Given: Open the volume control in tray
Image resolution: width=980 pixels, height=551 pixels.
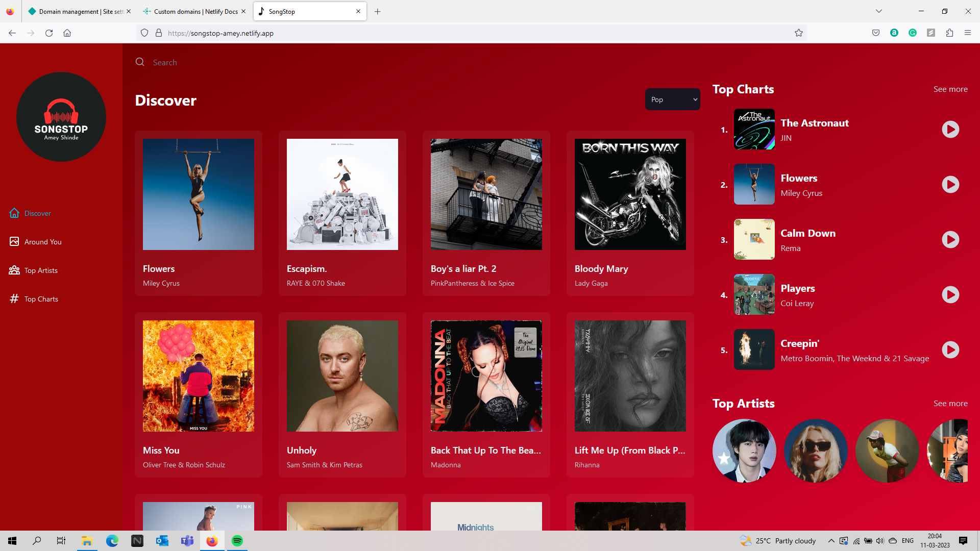Looking at the screenshot, I should pyautogui.click(x=880, y=541).
